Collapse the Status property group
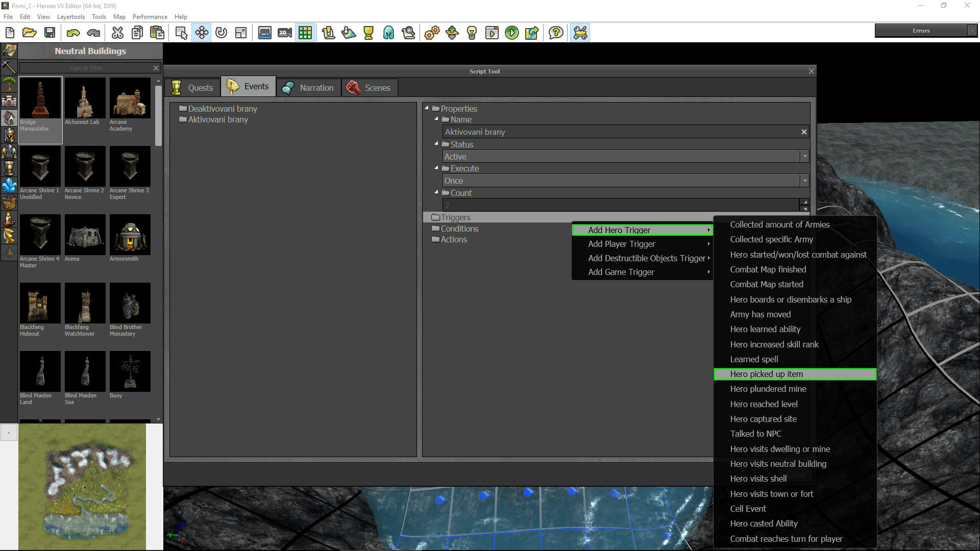Image resolution: width=980 pixels, height=551 pixels. click(436, 144)
